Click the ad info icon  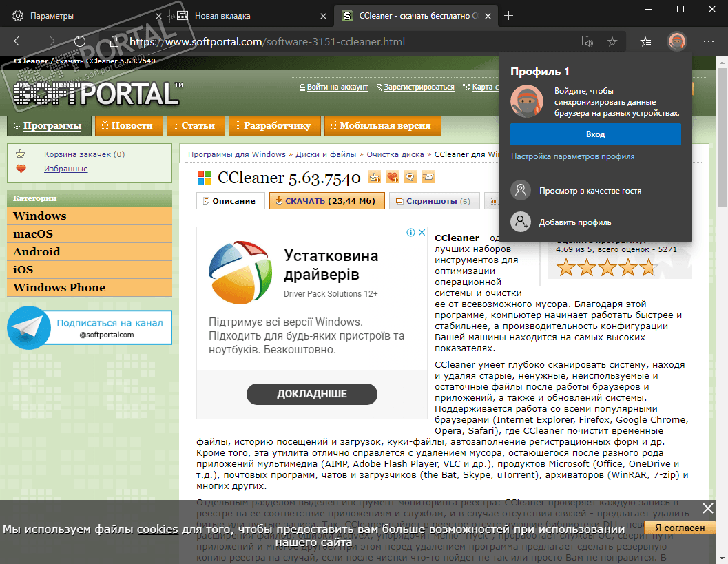click(411, 233)
